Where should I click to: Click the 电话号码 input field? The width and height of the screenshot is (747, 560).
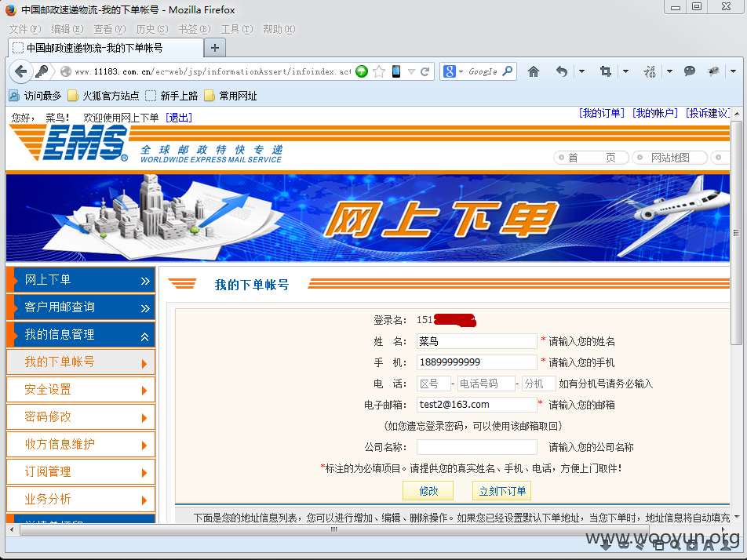pos(486,384)
